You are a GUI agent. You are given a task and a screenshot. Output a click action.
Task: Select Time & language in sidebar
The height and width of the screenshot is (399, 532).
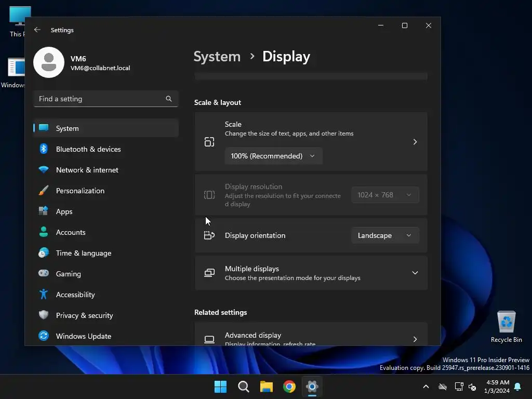click(106, 253)
